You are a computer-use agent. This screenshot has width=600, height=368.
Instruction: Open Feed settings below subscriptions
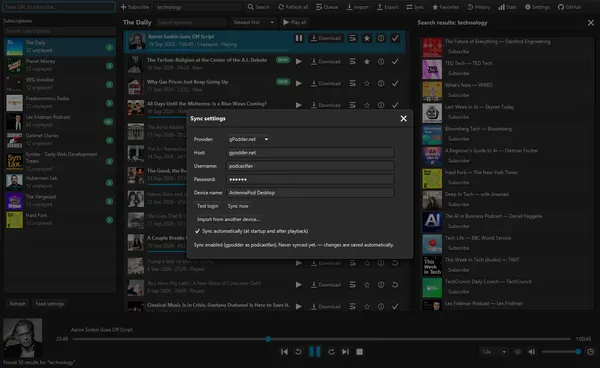coord(50,304)
